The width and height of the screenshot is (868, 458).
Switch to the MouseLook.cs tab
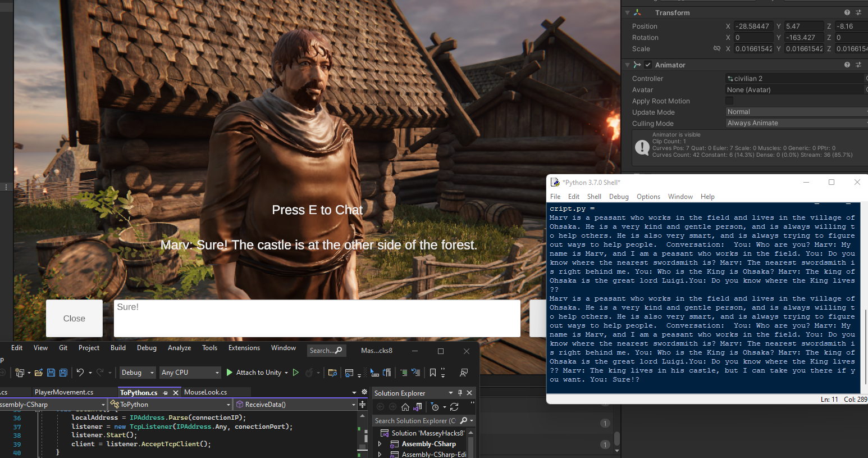click(x=205, y=392)
